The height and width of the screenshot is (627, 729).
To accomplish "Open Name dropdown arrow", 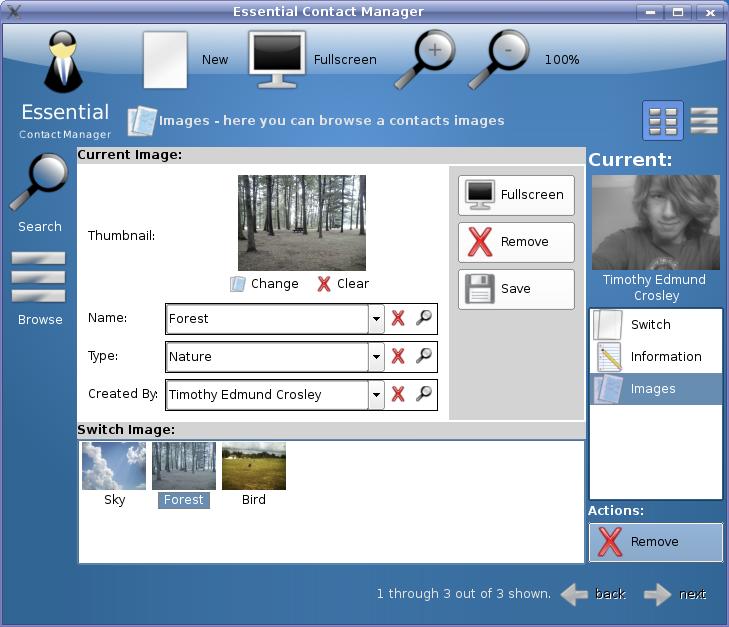I will [376, 319].
